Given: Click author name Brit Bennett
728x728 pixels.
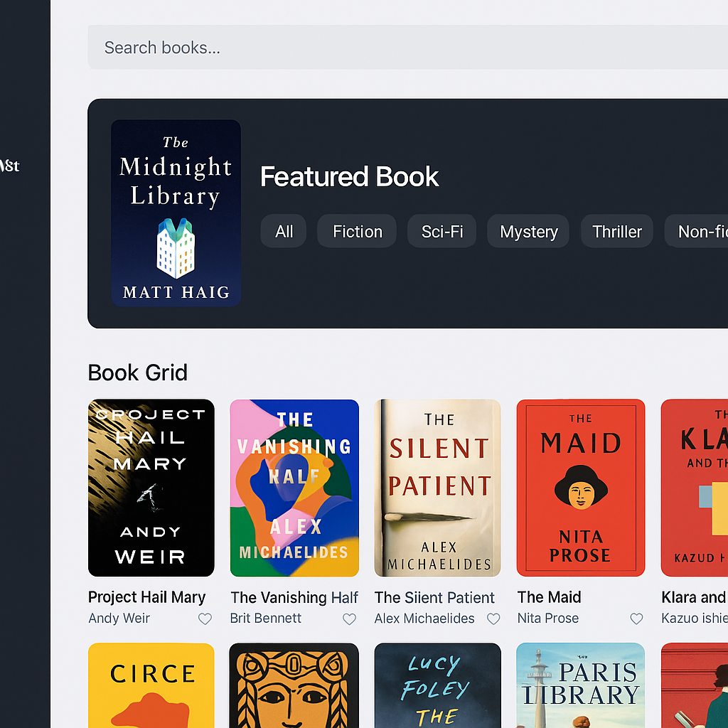Looking at the screenshot, I should 266,619.
